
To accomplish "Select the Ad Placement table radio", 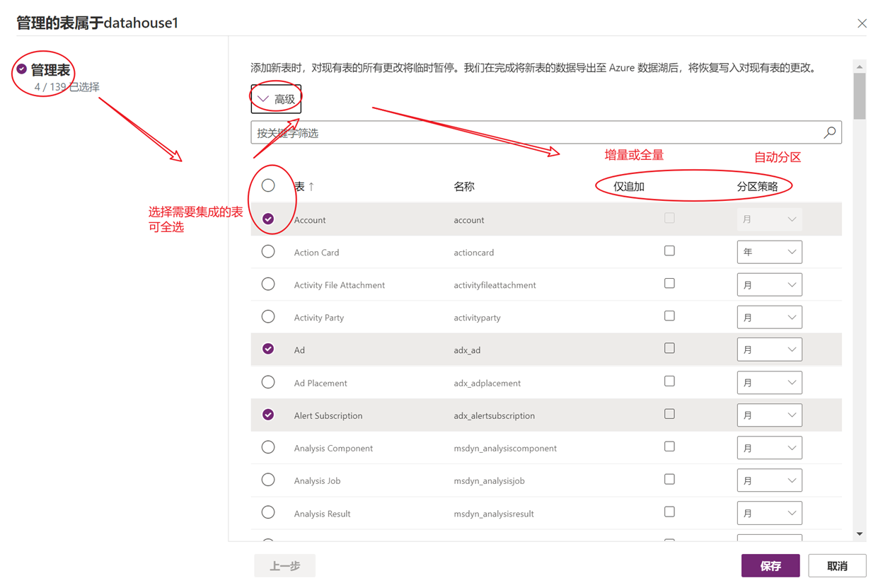I will coord(268,382).
